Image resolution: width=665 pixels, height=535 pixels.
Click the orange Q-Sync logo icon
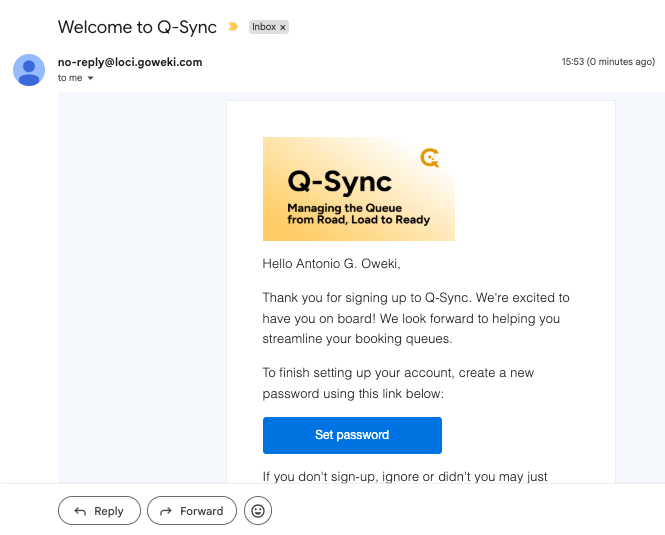(x=430, y=157)
